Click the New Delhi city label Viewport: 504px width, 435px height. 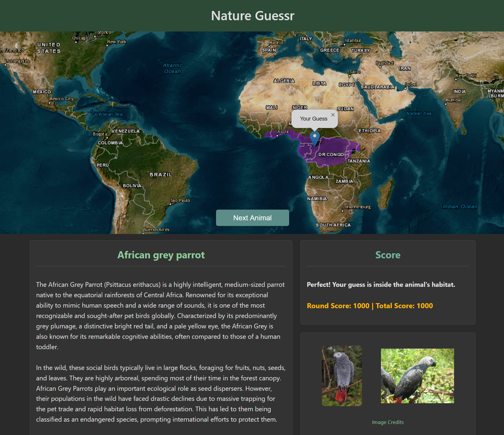(x=466, y=76)
